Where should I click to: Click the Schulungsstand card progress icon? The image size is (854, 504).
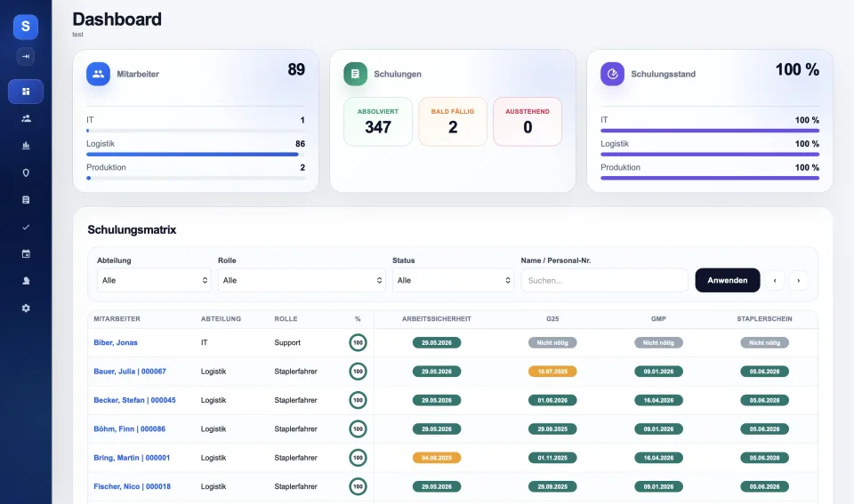click(612, 74)
